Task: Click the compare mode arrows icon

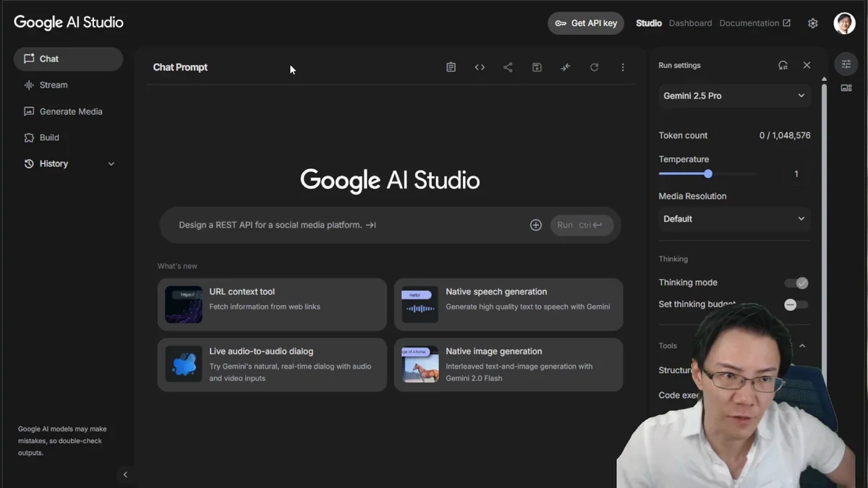Action: click(566, 67)
